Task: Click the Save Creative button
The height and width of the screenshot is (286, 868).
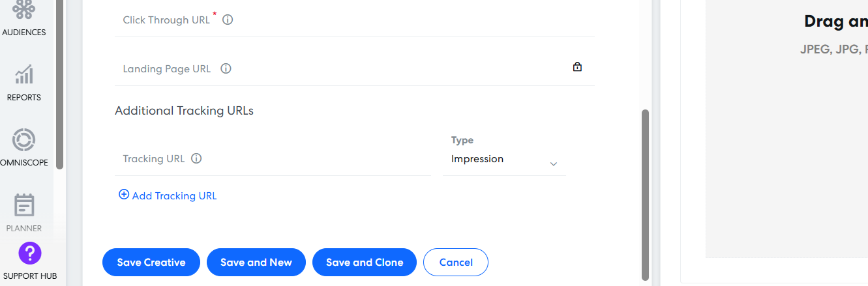Action: [151, 263]
